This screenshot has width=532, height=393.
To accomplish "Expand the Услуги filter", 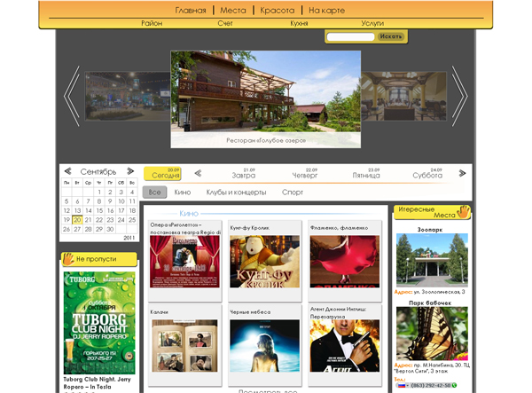I will [372, 23].
